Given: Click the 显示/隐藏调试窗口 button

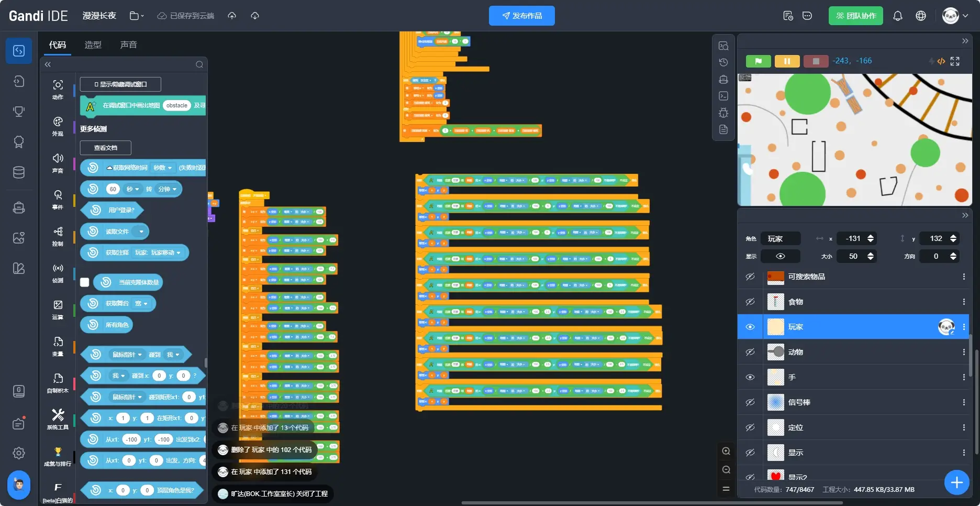Looking at the screenshot, I should (120, 84).
